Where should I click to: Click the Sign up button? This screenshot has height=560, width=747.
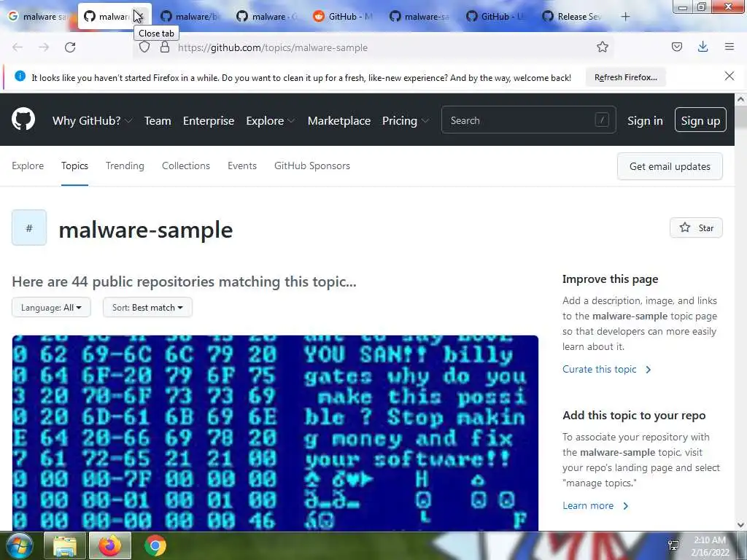coord(700,120)
